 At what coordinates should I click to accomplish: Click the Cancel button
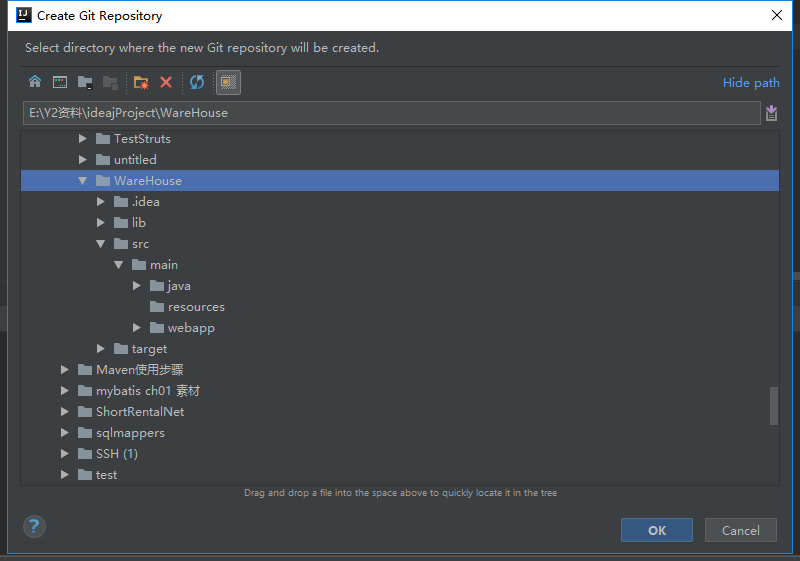(x=741, y=530)
